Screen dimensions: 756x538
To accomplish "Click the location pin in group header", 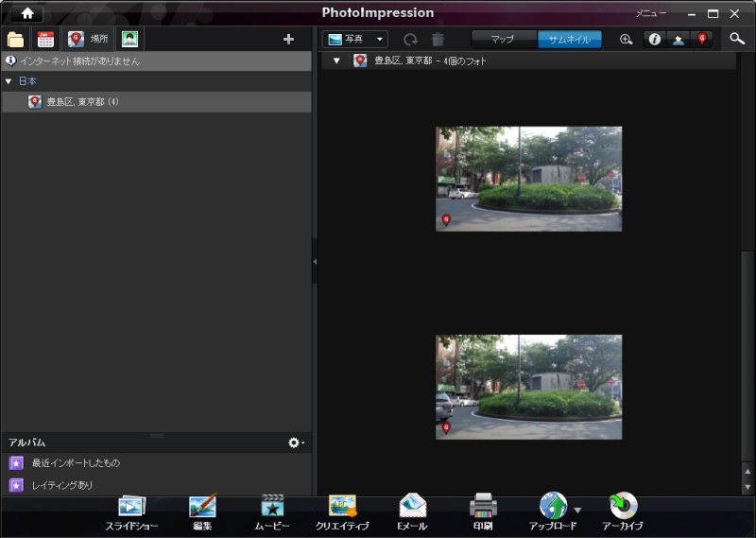I will pos(360,61).
